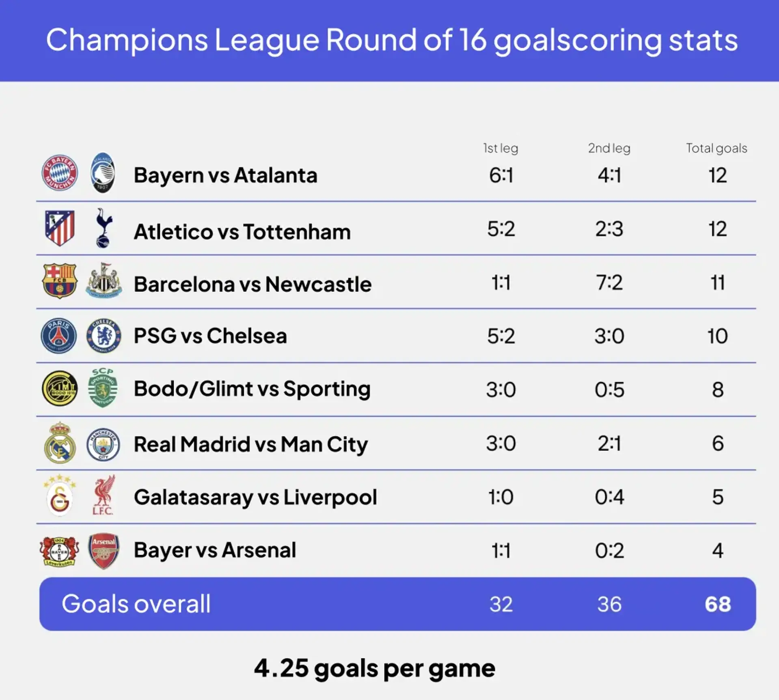Select the 'Barcelona vs Newcastle' match name
The image size is (779, 700).
(252, 284)
